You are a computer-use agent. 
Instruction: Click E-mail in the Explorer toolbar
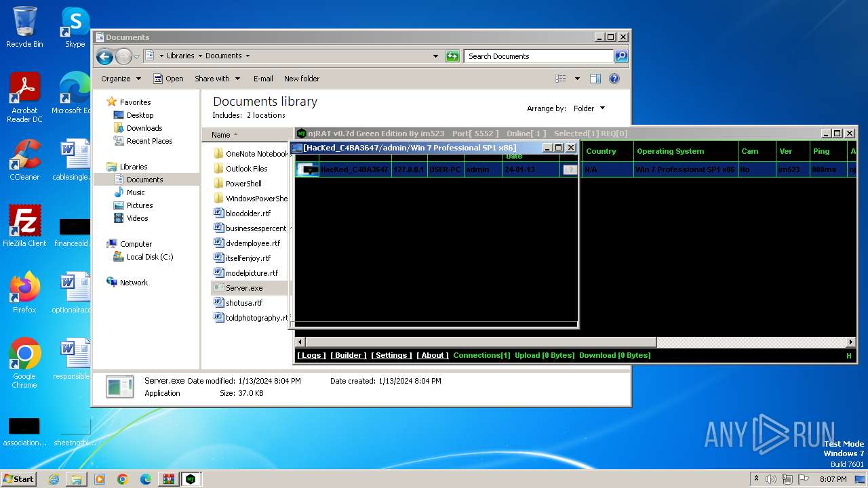263,79
